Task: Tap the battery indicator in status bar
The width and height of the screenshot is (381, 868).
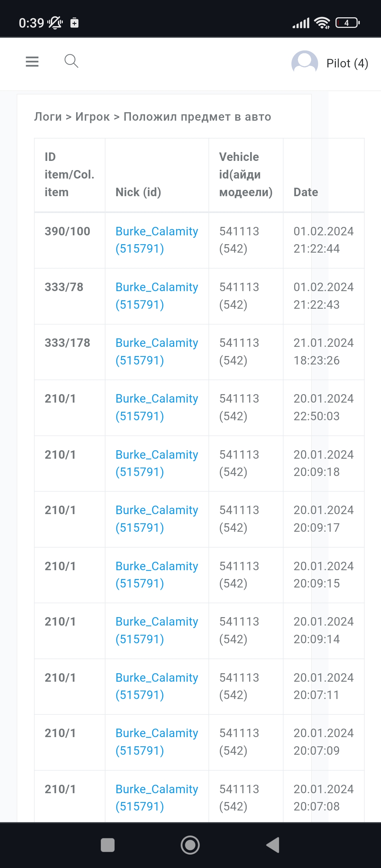Action: pyautogui.click(x=347, y=23)
